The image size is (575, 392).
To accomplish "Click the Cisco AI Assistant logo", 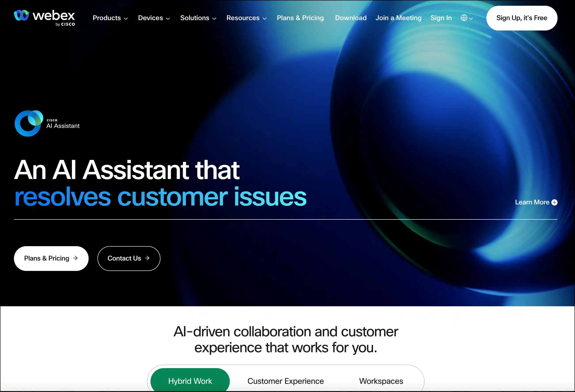I will tap(47, 123).
